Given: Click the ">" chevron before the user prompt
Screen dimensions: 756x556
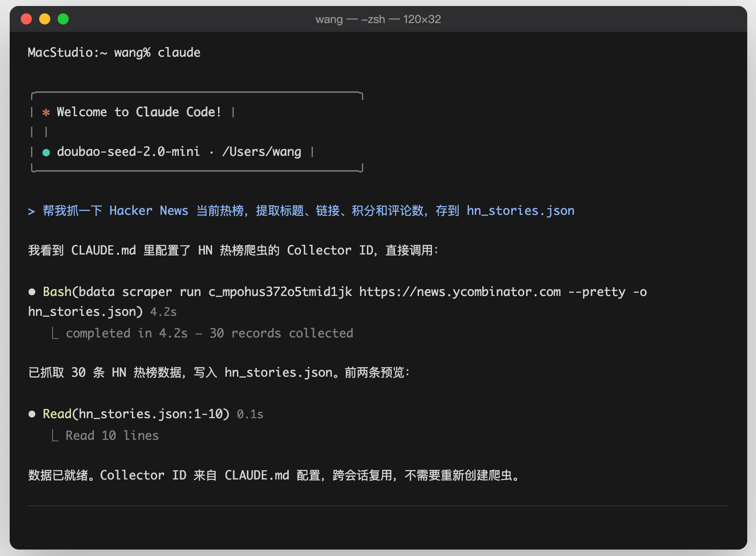Looking at the screenshot, I should (x=31, y=211).
